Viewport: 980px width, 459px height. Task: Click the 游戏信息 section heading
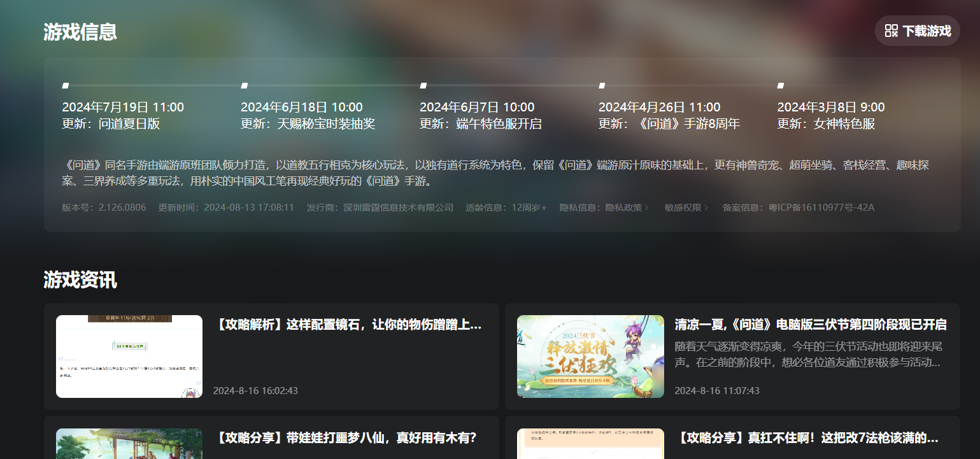point(80,32)
